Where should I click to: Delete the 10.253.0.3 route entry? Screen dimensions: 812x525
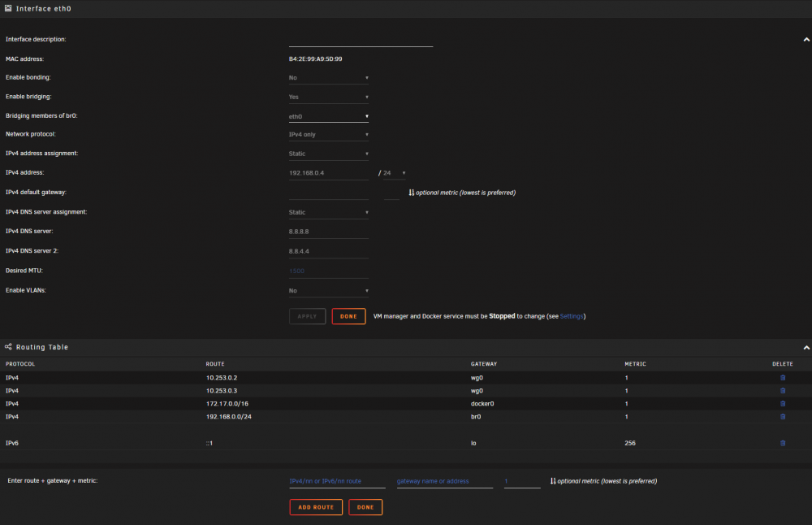pos(783,391)
